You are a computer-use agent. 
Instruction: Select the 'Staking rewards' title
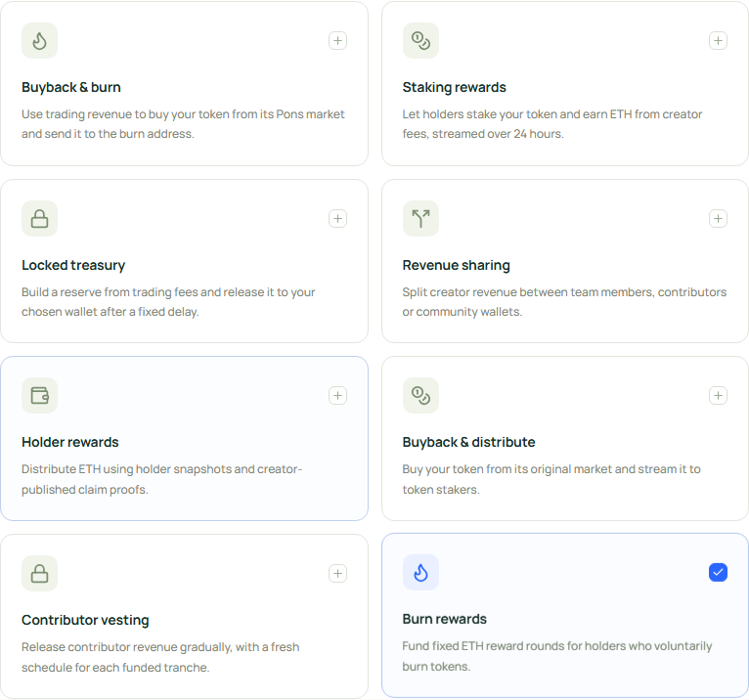(x=455, y=87)
